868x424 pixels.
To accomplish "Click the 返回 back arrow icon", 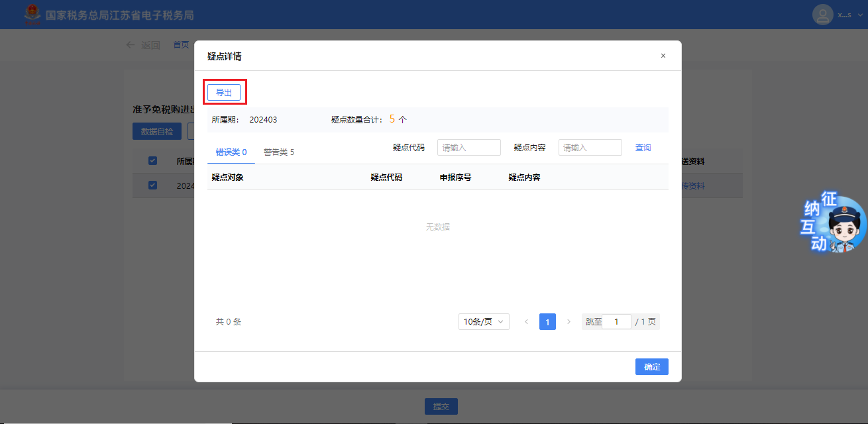I will tap(131, 45).
